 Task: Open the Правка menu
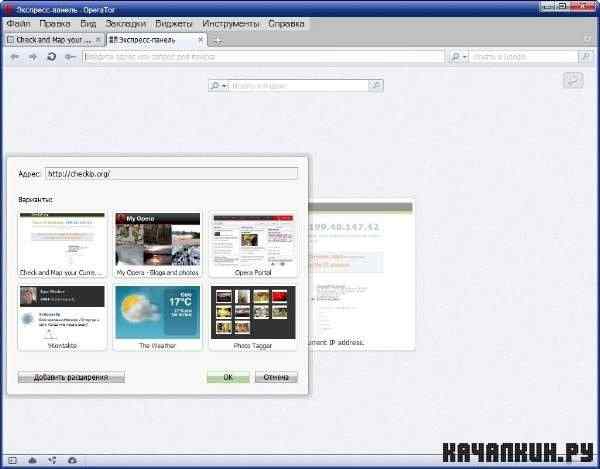pyautogui.click(x=55, y=24)
